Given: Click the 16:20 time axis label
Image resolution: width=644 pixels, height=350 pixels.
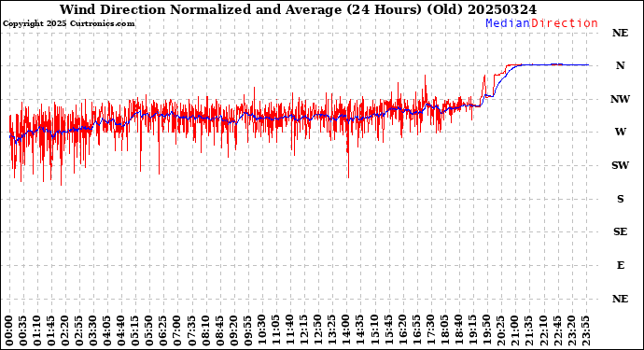Looking at the screenshot, I should (x=402, y=331).
